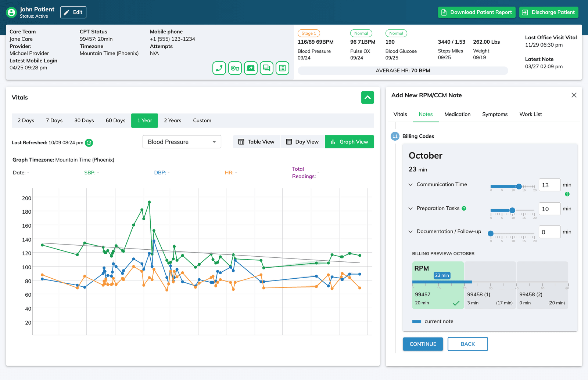Select the key/credentials icon

coord(235,68)
